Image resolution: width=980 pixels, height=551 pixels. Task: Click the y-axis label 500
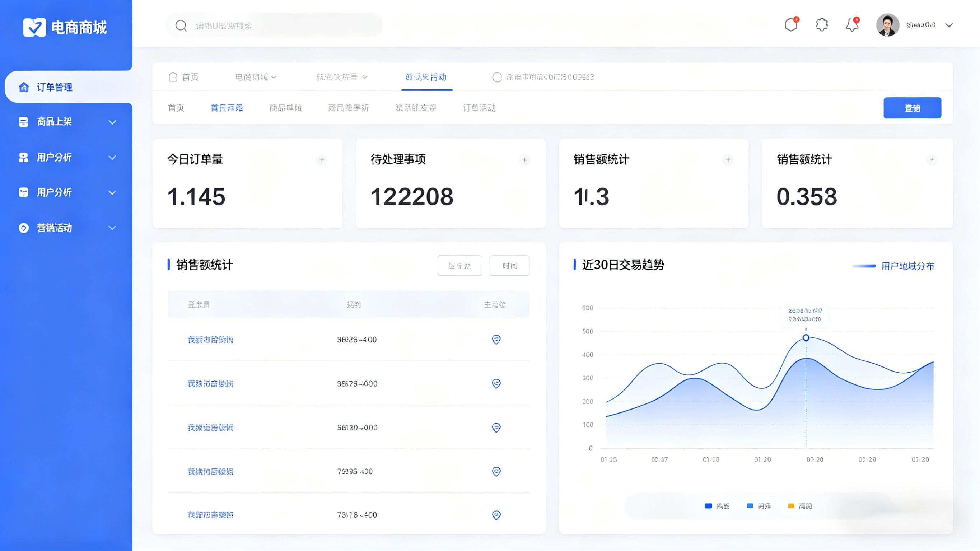[x=588, y=331]
